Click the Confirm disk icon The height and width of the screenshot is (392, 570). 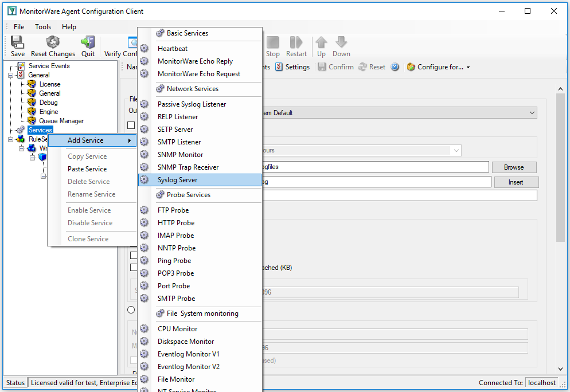coord(322,67)
